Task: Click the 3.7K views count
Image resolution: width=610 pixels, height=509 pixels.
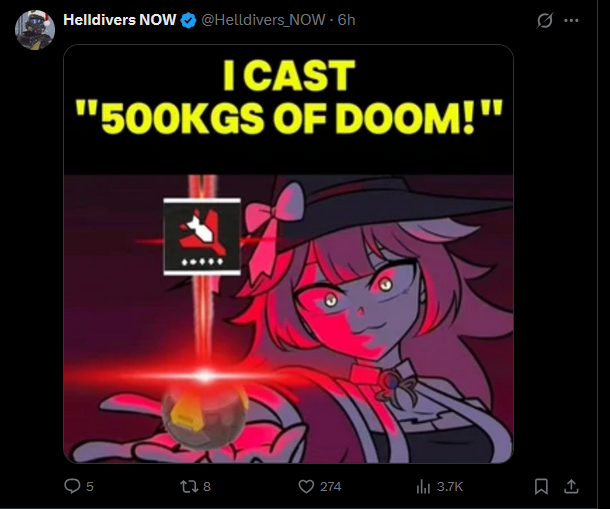Action: (450, 486)
